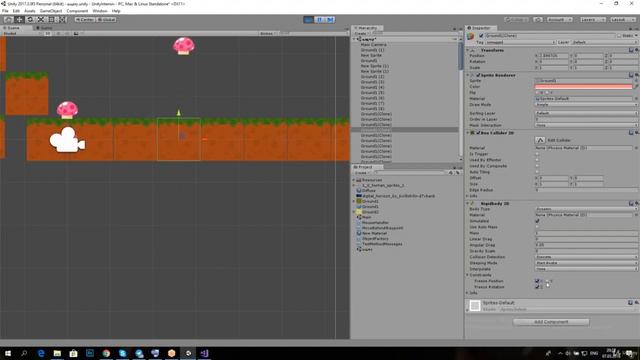Click the Add Component button
The width and height of the screenshot is (640, 360).
point(551,322)
